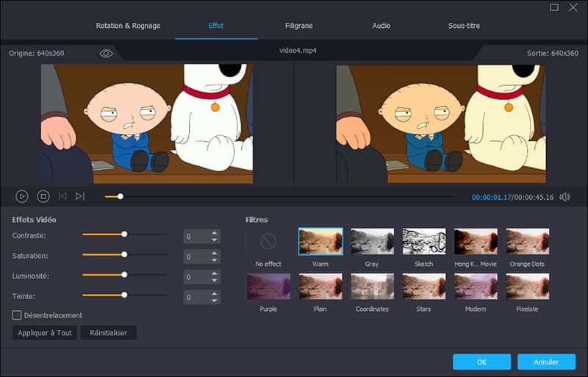Image resolution: width=588 pixels, height=377 pixels.
Task: Apply the Sketch filter thumbnail
Action: click(x=424, y=241)
